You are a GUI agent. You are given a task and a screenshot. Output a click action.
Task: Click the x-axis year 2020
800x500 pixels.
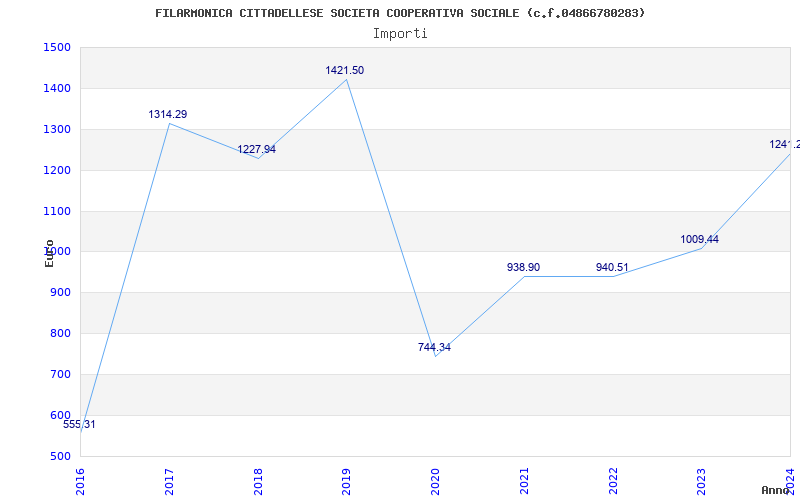[x=435, y=482]
